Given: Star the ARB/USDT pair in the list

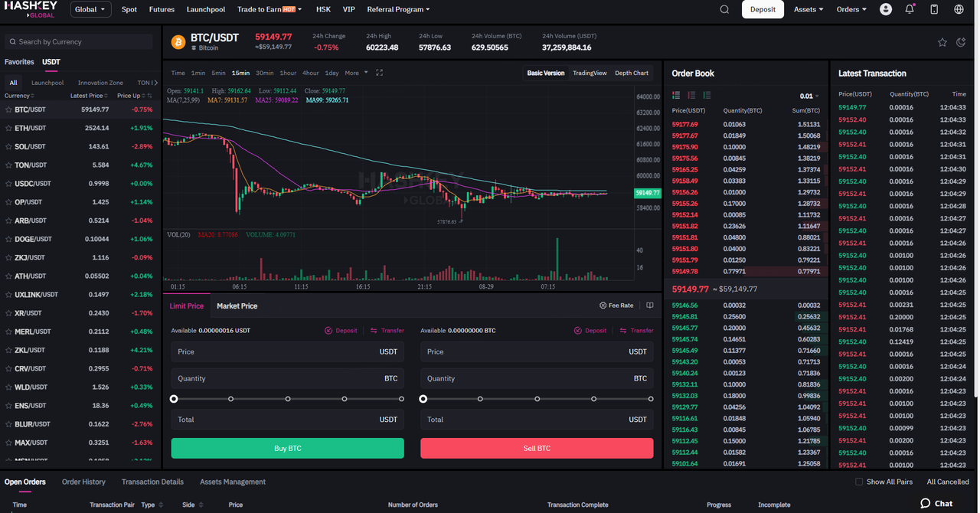Looking at the screenshot, I should click(x=9, y=221).
